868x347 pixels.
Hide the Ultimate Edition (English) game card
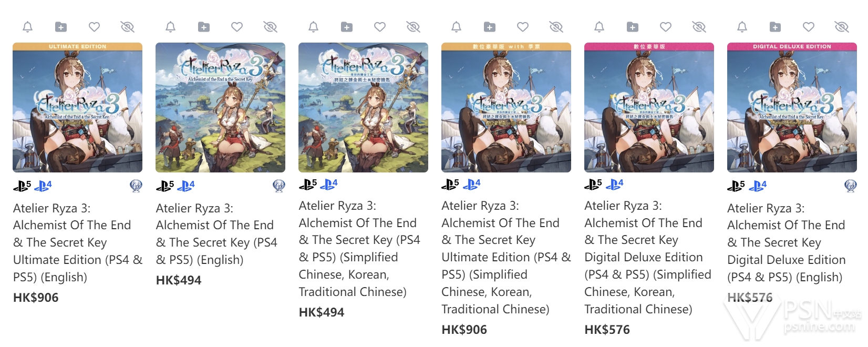(x=128, y=27)
